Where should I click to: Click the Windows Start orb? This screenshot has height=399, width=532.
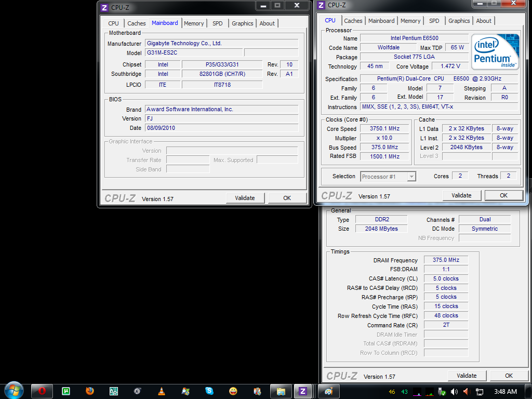tap(14, 390)
